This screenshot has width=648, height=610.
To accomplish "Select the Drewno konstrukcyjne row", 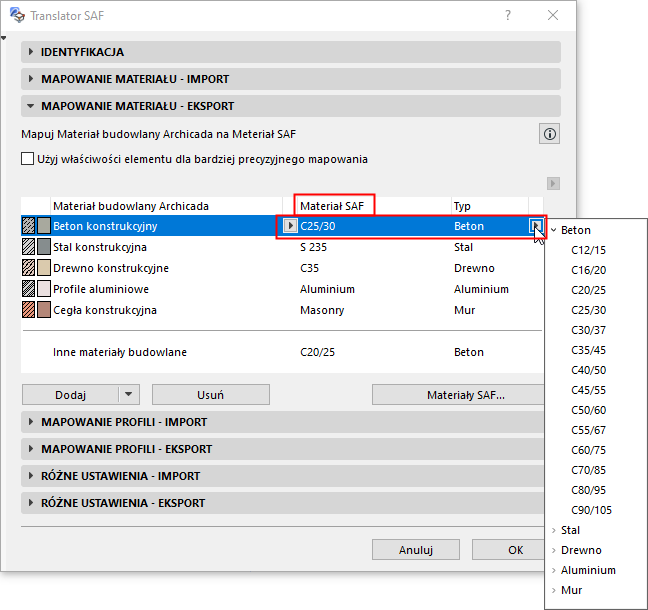I will pyautogui.click(x=282, y=268).
